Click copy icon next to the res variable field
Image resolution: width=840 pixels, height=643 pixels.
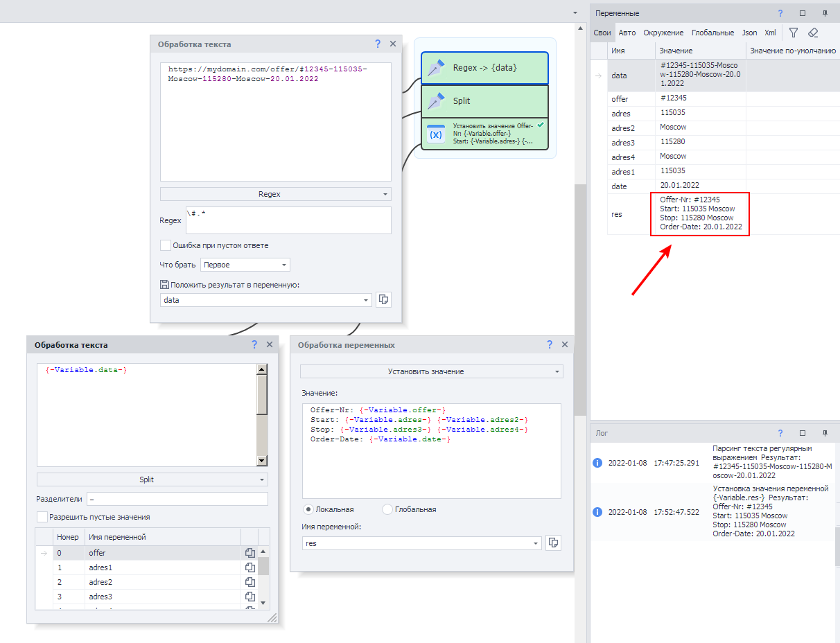point(553,543)
